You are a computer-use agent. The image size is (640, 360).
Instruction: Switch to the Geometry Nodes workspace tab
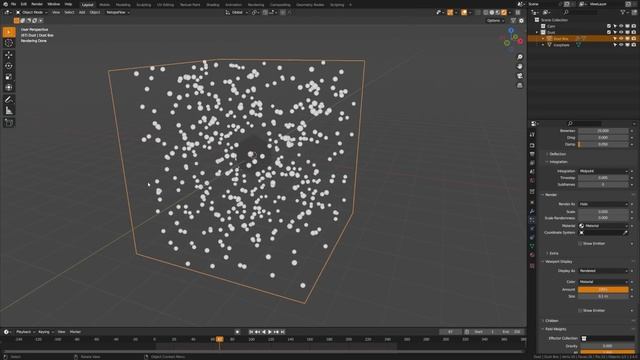click(x=310, y=5)
